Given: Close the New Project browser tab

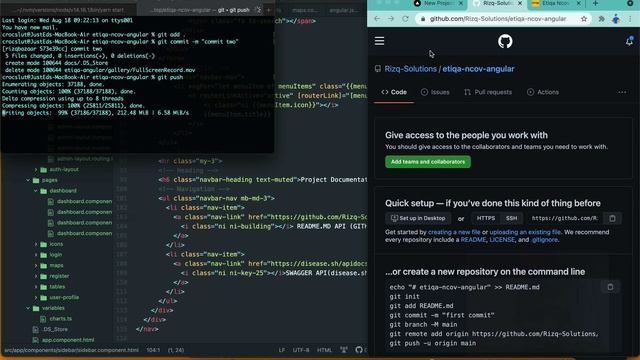Looking at the screenshot, I should (461, 3).
